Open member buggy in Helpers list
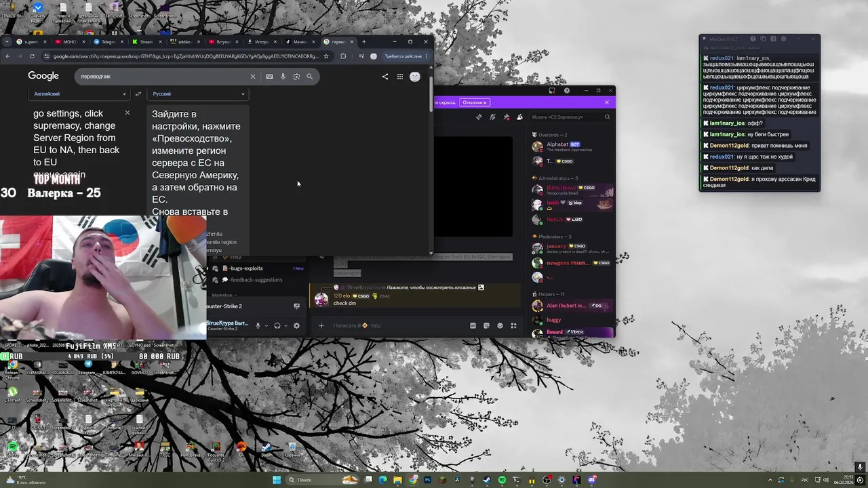Image resolution: width=868 pixels, height=488 pixels. click(x=573, y=319)
